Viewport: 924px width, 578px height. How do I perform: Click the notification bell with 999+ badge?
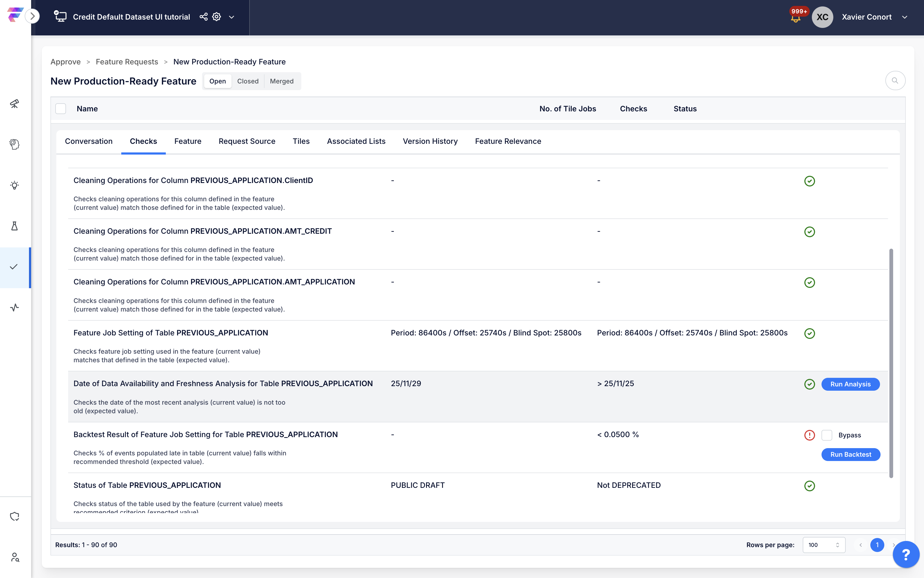coord(795,18)
